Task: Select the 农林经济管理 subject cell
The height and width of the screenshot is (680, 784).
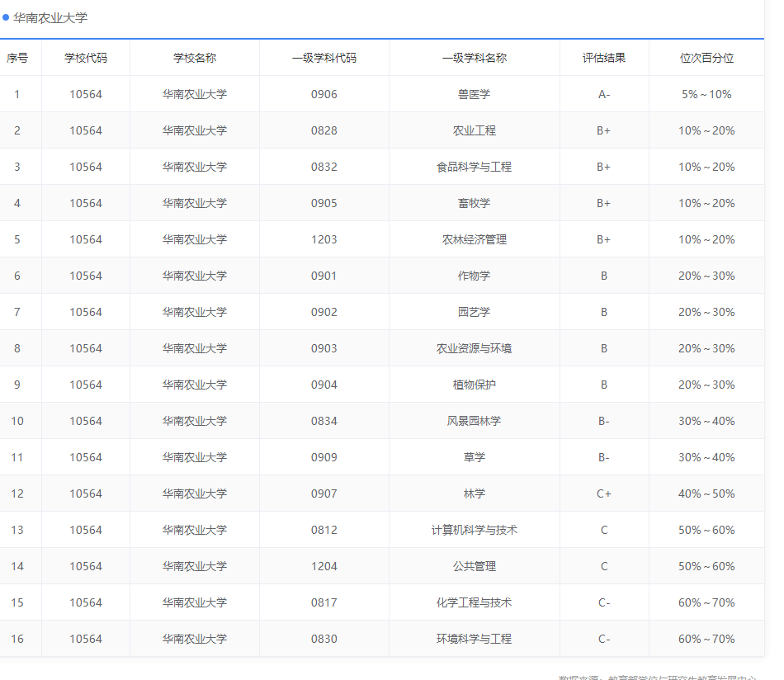Action: coord(475,239)
